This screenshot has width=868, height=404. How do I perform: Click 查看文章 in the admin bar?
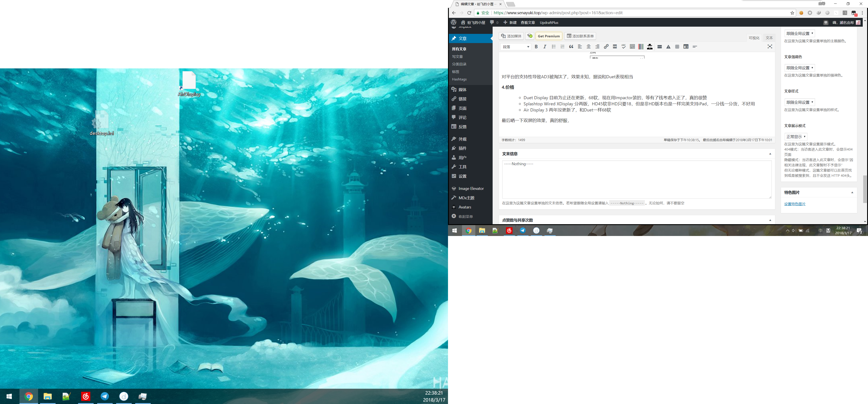point(528,23)
